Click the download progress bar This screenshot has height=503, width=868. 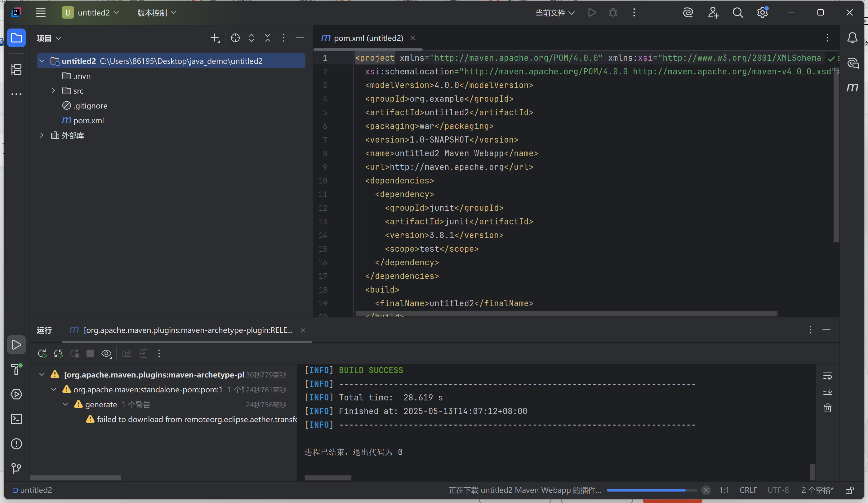[652, 490]
